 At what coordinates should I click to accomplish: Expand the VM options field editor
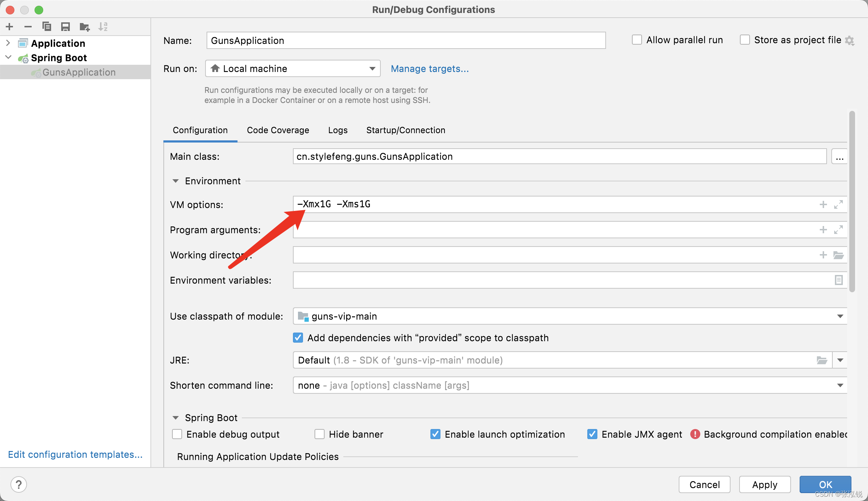pos(838,204)
